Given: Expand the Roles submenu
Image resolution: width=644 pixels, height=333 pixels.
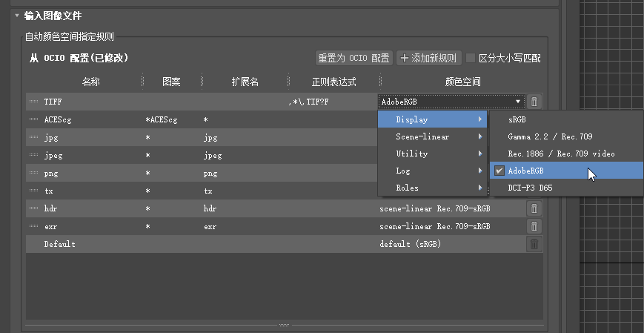Looking at the screenshot, I should (433, 188).
